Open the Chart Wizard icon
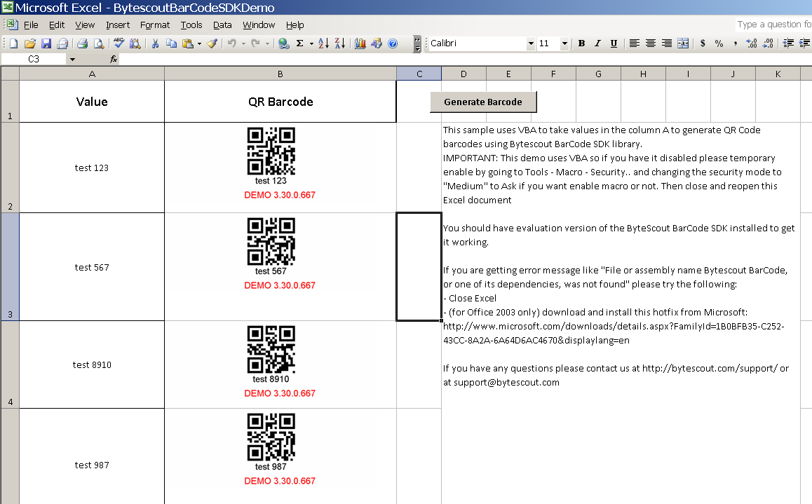The height and width of the screenshot is (504, 812). point(360,43)
